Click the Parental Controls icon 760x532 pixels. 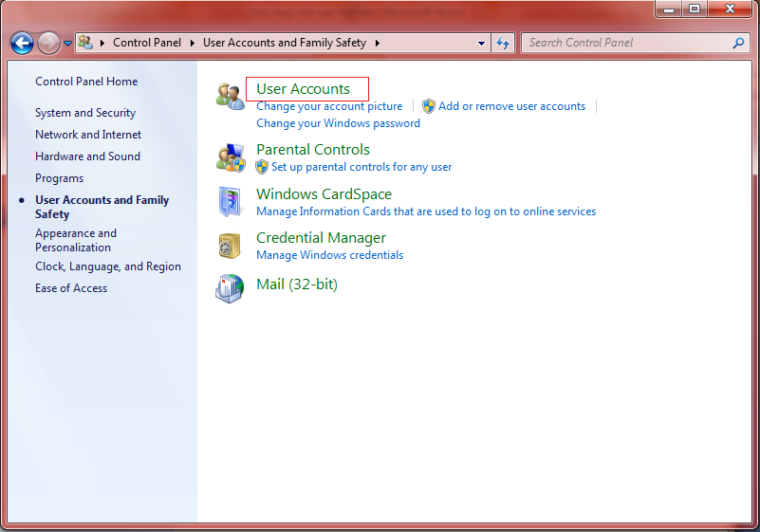(231, 157)
